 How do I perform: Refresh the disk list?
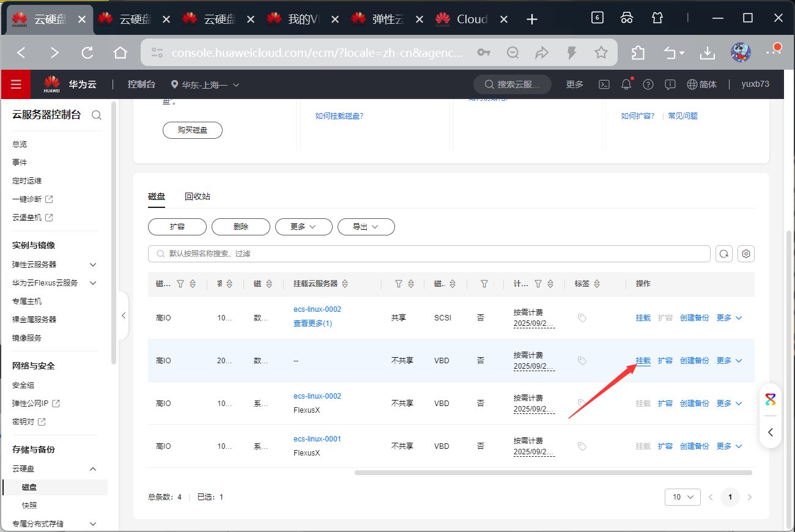click(x=724, y=254)
